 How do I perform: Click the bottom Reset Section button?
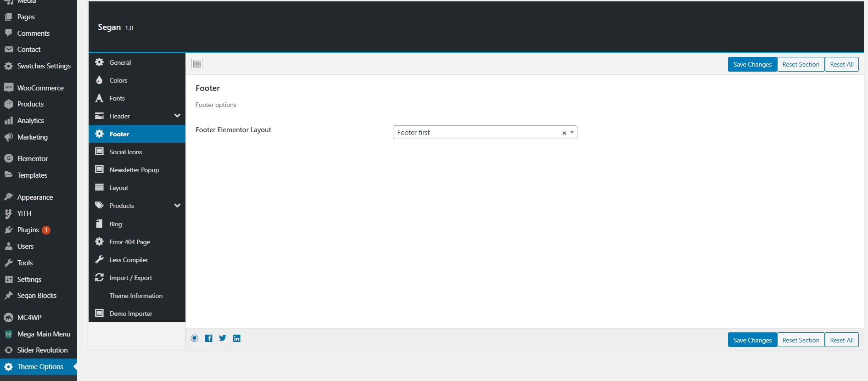coord(801,340)
